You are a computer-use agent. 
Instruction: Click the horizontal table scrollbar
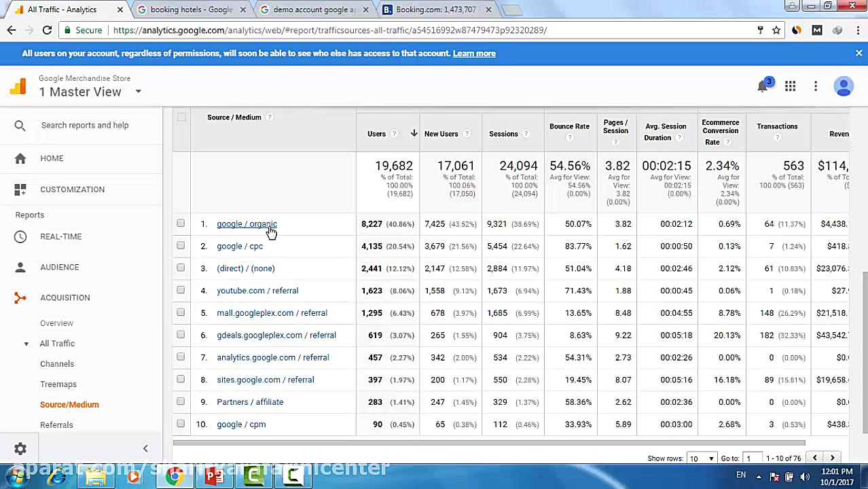click(x=489, y=443)
